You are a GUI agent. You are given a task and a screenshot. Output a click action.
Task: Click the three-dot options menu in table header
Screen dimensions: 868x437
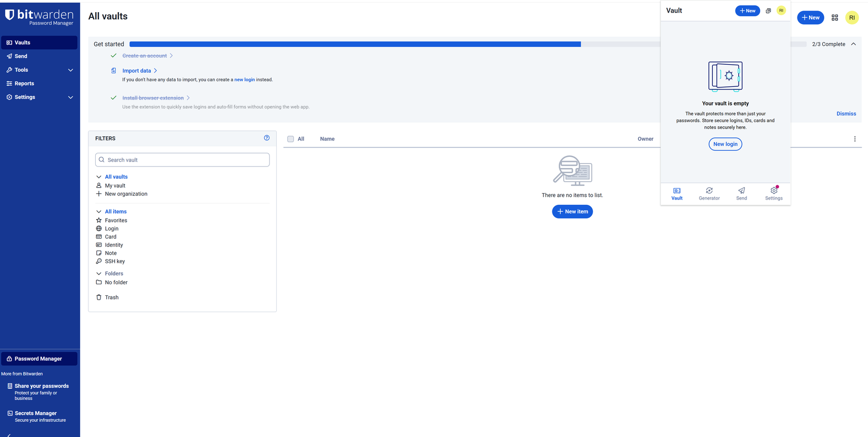click(x=854, y=139)
